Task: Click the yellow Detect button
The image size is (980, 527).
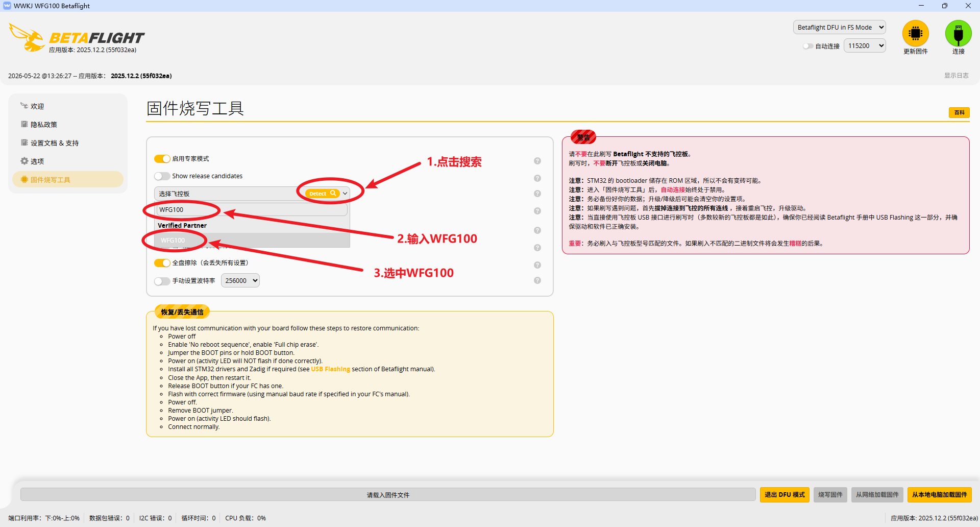Action: pyautogui.click(x=323, y=194)
